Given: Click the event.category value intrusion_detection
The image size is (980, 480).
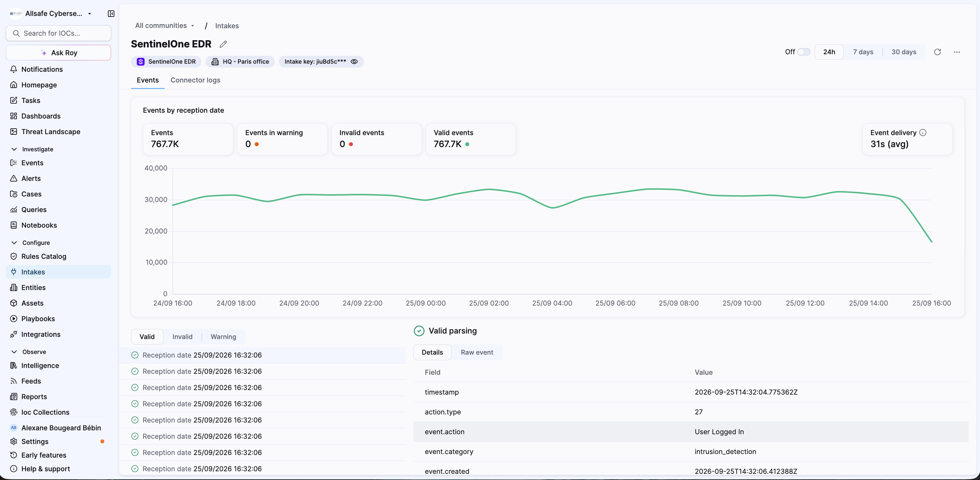Looking at the screenshot, I should 725,451.
